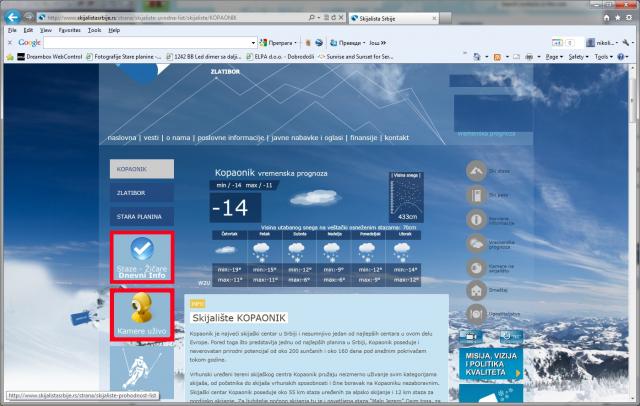Image resolution: width=640 pixels, height=406 pixels.
Task: Click the kontakt navigation link
Action: click(396, 138)
